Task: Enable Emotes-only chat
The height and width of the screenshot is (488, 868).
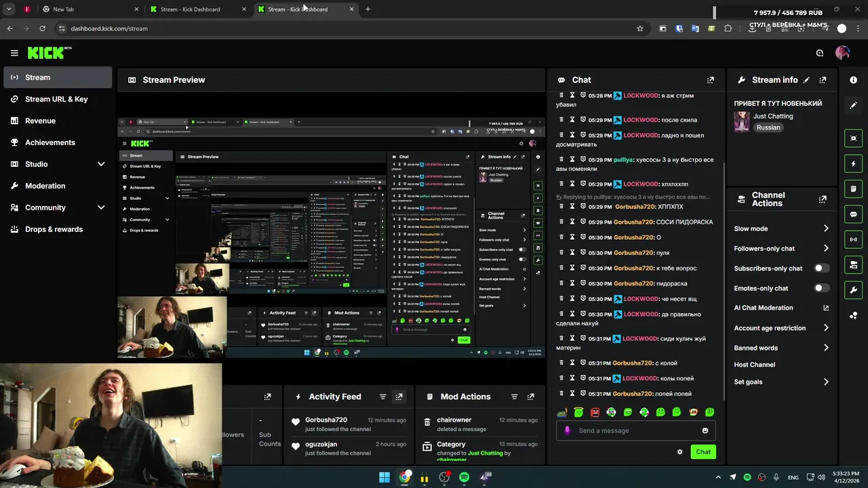Action: (x=821, y=288)
